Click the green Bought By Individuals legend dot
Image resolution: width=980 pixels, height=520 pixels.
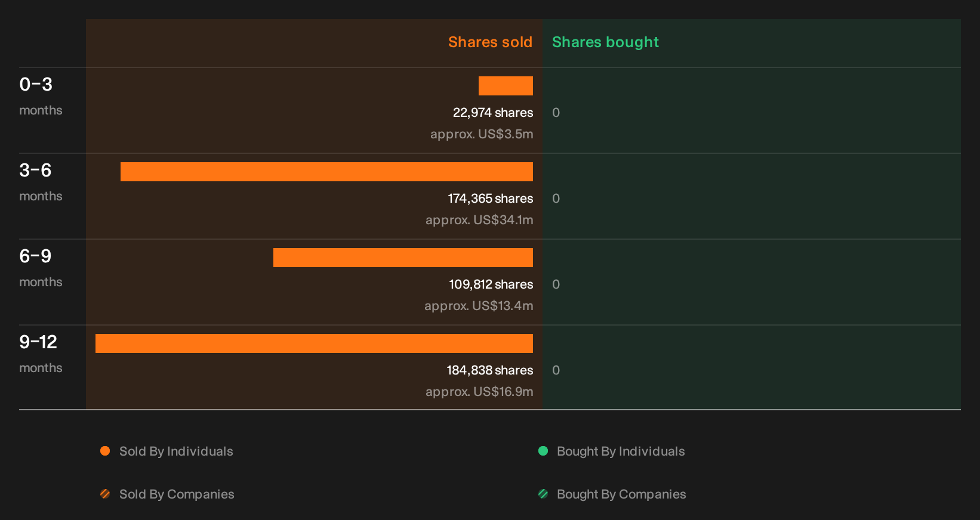(543, 451)
